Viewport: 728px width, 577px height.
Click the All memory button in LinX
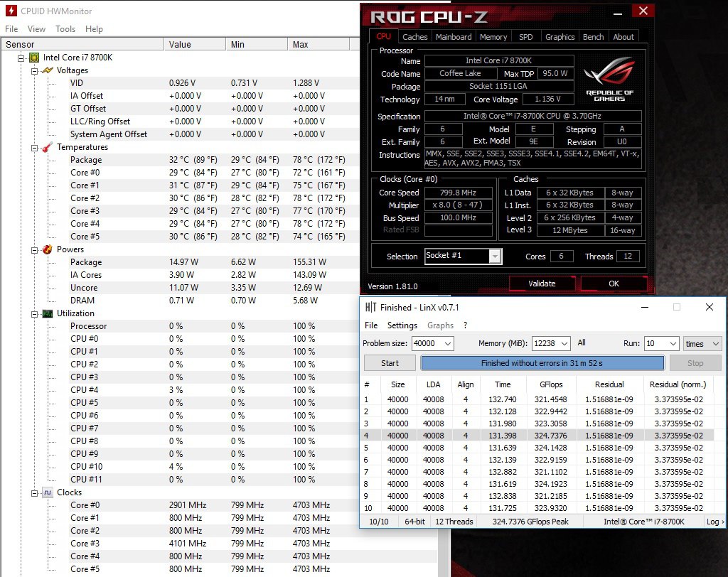coord(582,343)
